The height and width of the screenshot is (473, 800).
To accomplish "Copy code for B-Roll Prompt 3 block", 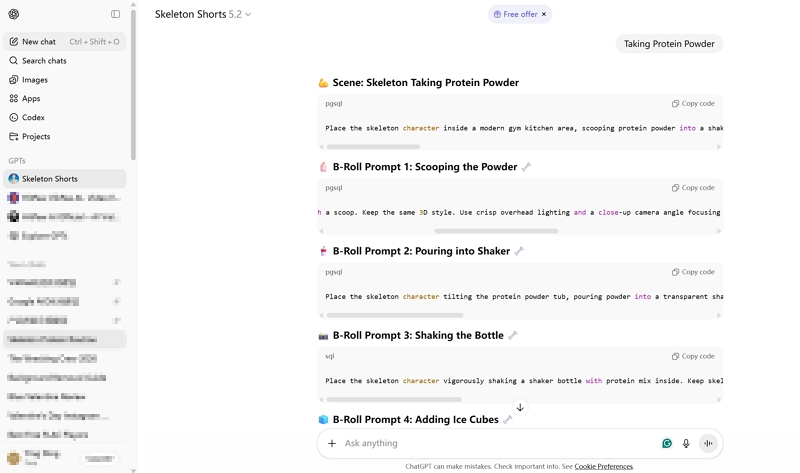I will point(693,356).
